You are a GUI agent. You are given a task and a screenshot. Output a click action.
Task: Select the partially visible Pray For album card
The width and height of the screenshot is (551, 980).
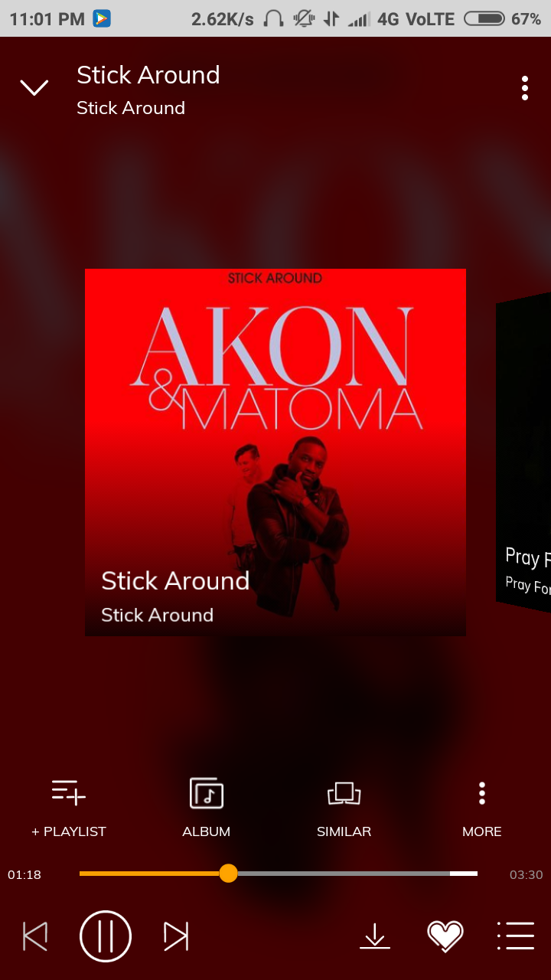coord(523,452)
